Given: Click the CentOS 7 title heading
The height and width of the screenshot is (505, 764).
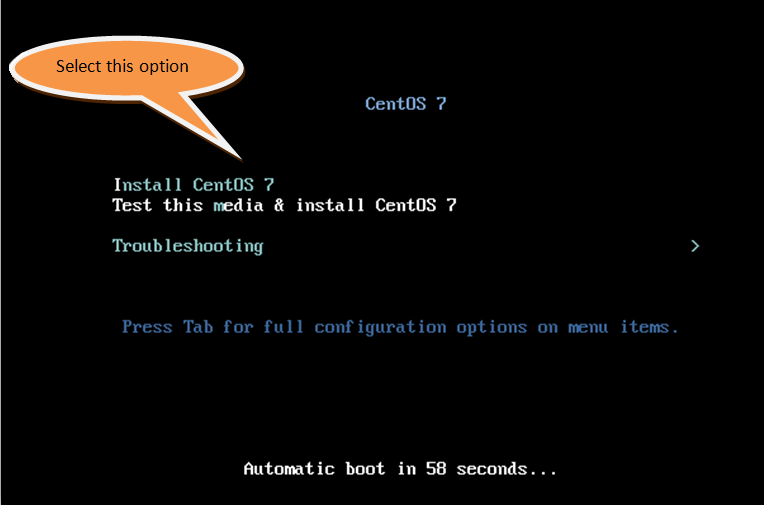Looking at the screenshot, I should pos(405,103).
